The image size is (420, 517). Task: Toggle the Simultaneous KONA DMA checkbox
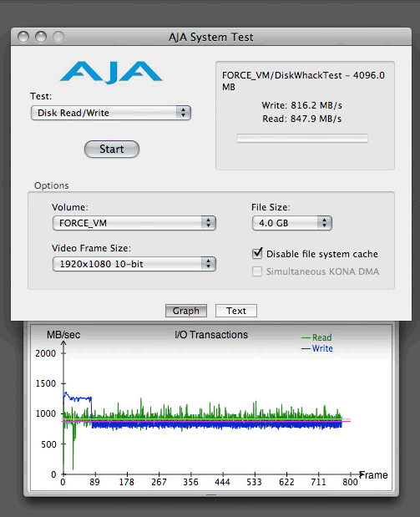click(257, 271)
